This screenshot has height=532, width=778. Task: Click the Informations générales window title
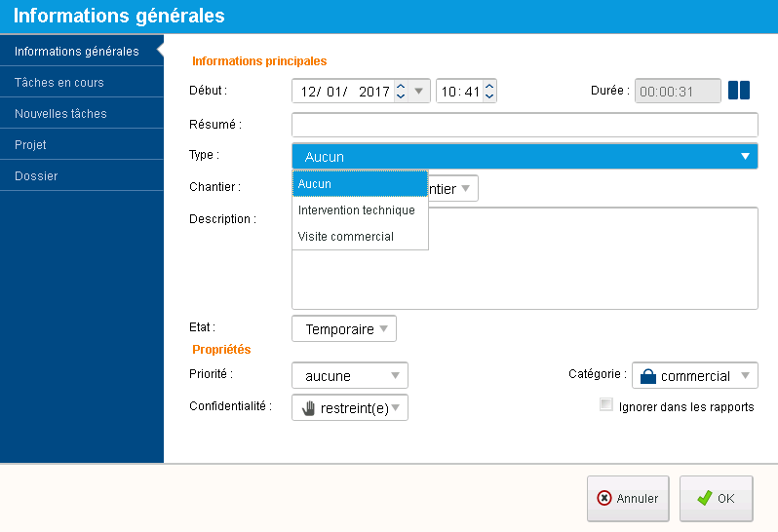coord(119,16)
